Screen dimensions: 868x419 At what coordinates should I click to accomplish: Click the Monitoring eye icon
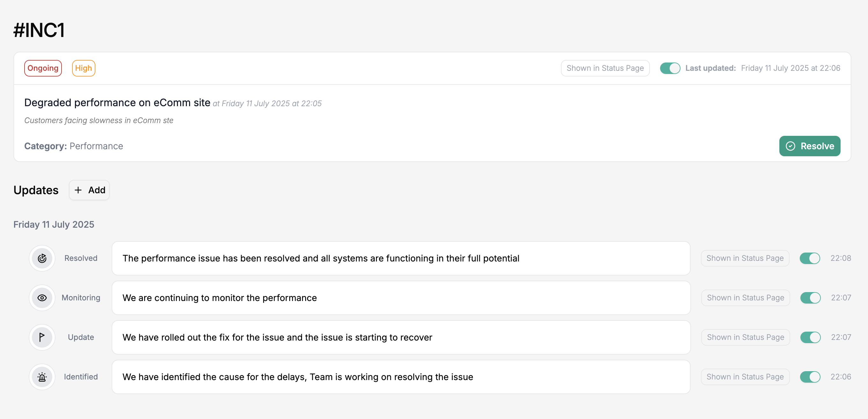tap(42, 298)
